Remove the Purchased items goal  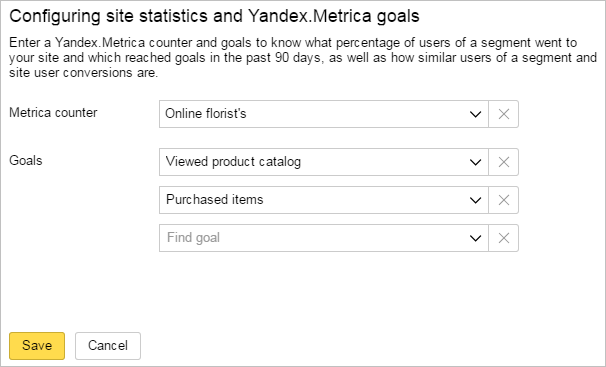click(x=504, y=200)
